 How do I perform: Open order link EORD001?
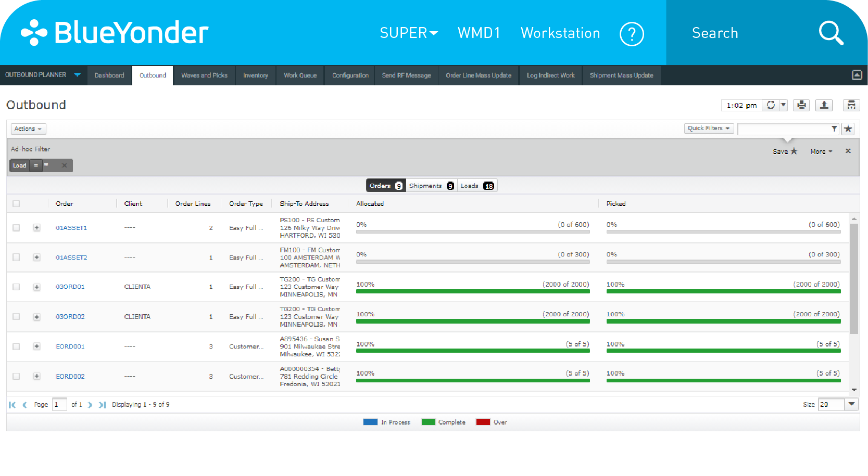pos(70,346)
